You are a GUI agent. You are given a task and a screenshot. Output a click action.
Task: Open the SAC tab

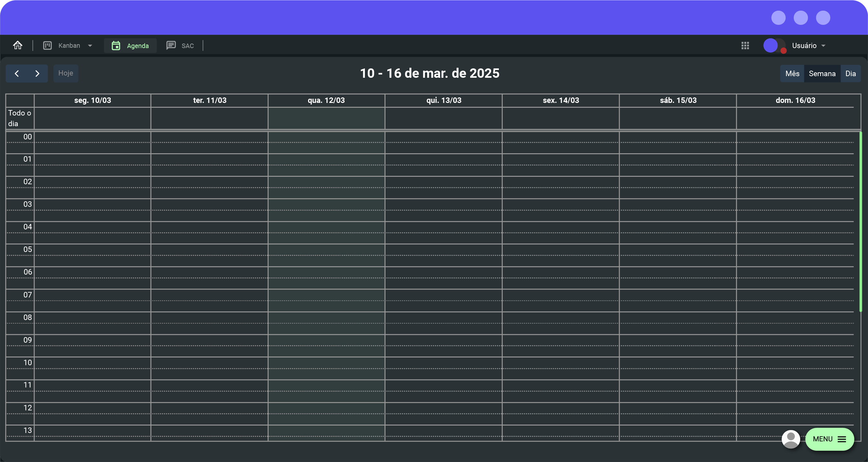pos(187,46)
